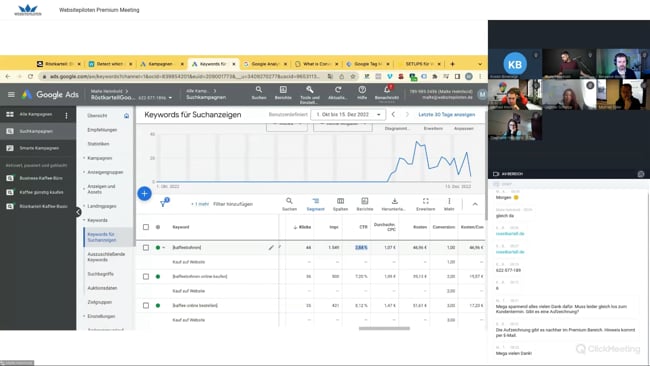Open Auktionsdaten in the page menu
This screenshot has width=650, height=366.
tap(102, 288)
